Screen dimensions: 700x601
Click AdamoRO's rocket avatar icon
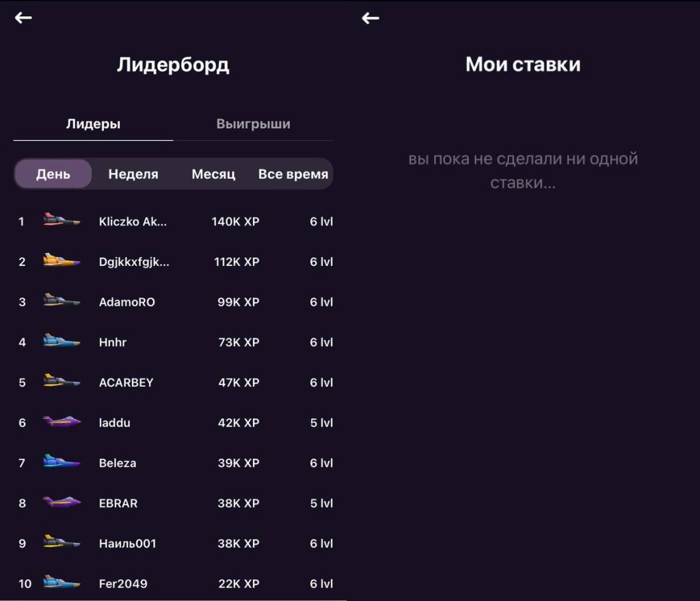(62, 302)
